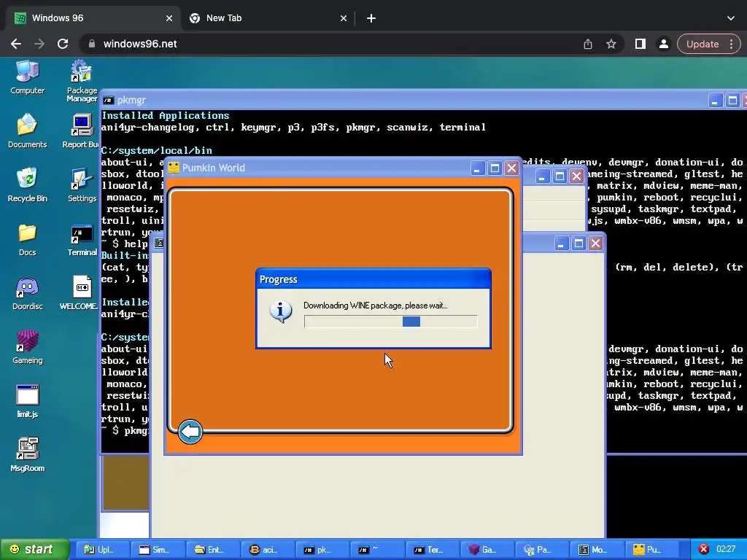
Task: Click the Progress dialog loading bar
Action: coord(391,322)
